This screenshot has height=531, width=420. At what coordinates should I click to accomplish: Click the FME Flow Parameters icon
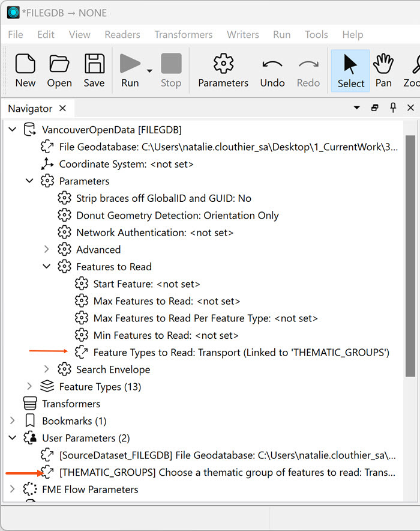pos(30,489)
